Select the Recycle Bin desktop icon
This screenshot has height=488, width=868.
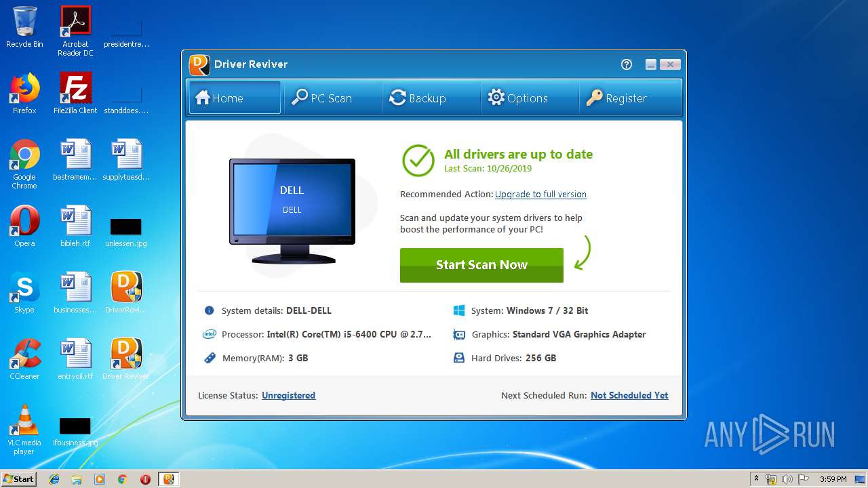click(x=24, y=27)
